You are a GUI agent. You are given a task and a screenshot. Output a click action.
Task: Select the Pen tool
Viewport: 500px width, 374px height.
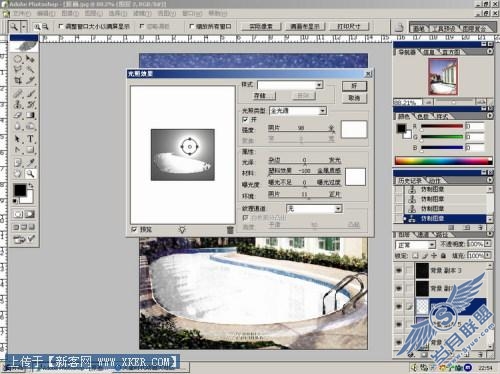coord(18,150)
